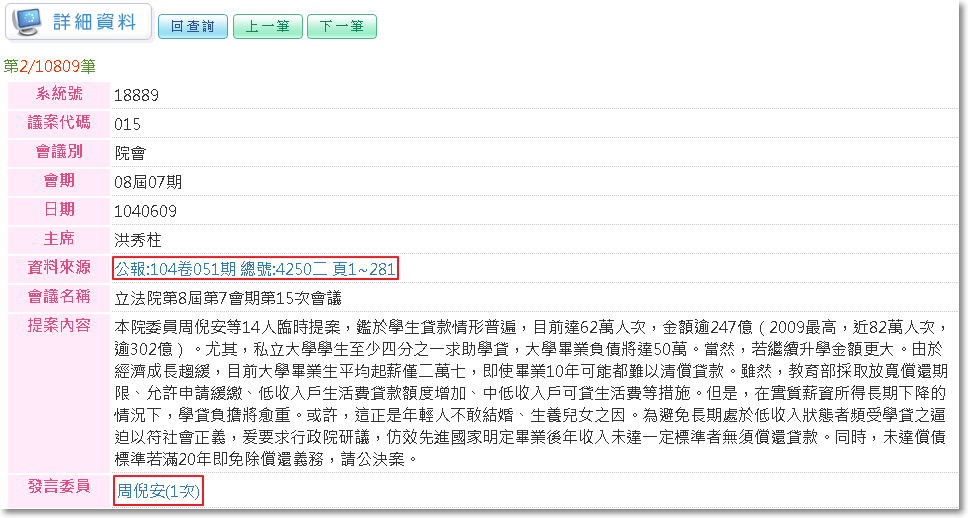
Task: Click the 回查詢 button
Action: coord(192,27)
